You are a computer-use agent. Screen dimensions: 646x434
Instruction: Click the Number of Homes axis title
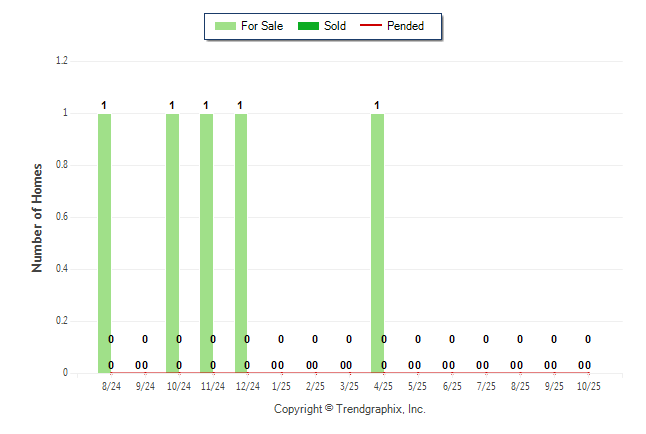pyautogui.click(x=37, y=217)
